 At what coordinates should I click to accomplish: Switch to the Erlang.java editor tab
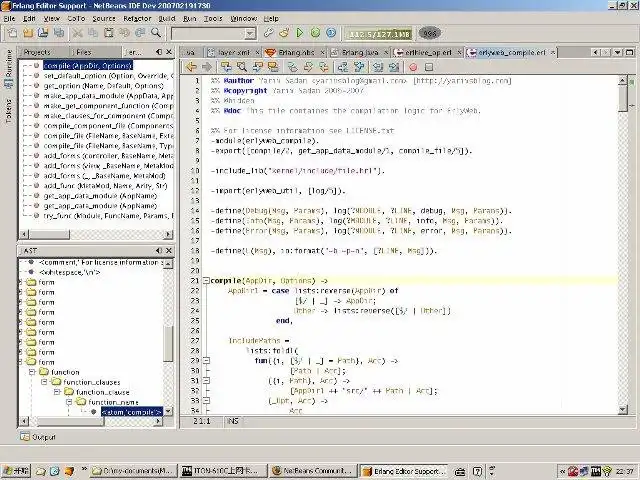[359, 52]
